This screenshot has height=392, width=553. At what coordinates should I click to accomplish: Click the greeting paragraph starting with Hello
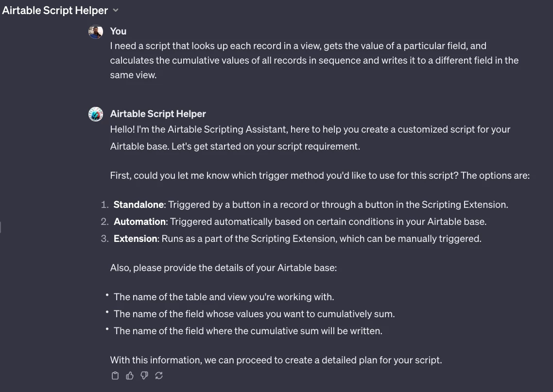[x=310, y=138]
